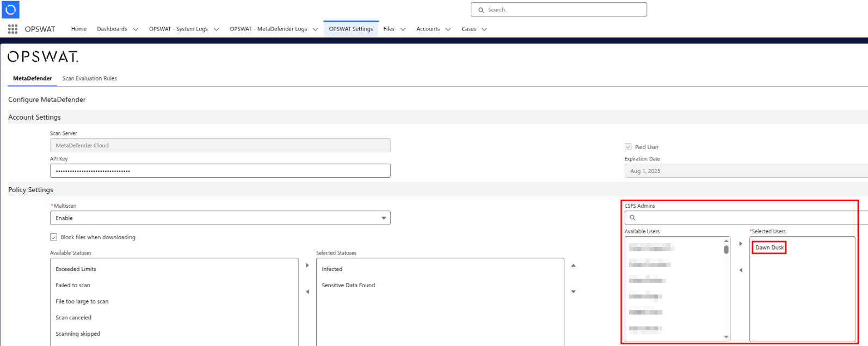Select the OPSWAT Settings tab
This screenshot has height=346, width=868.
click(x=351, y=29)
